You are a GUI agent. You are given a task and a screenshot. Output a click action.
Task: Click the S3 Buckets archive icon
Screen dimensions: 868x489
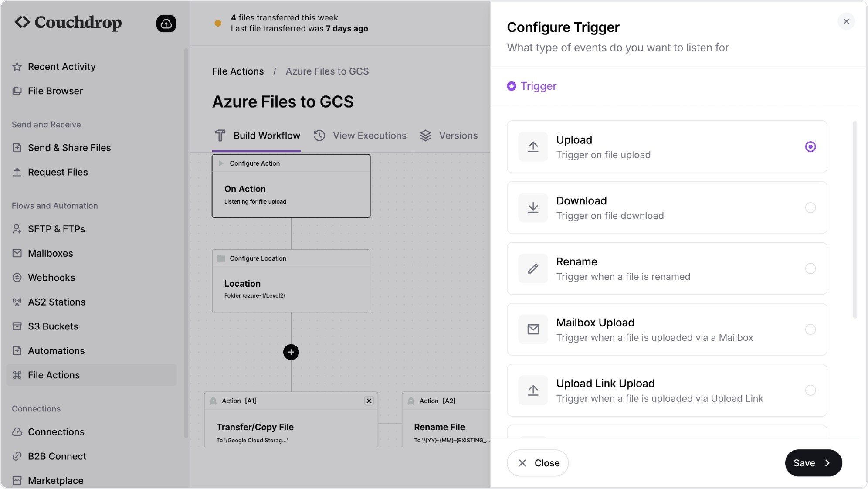tap(17, 326)
